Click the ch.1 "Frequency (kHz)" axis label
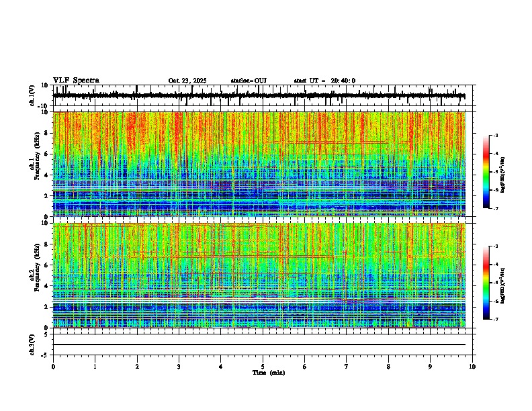The height and width of the screenshot is (411, 532). (37, 156)
